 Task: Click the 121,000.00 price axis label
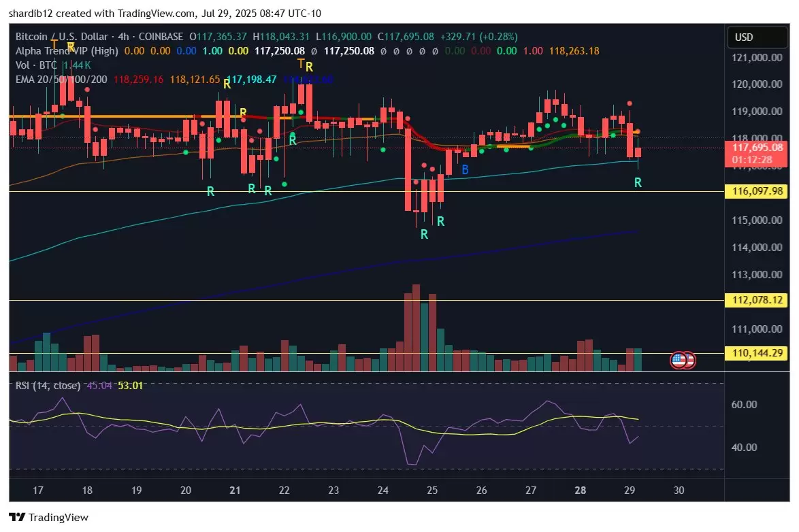(x=757, y=58)
